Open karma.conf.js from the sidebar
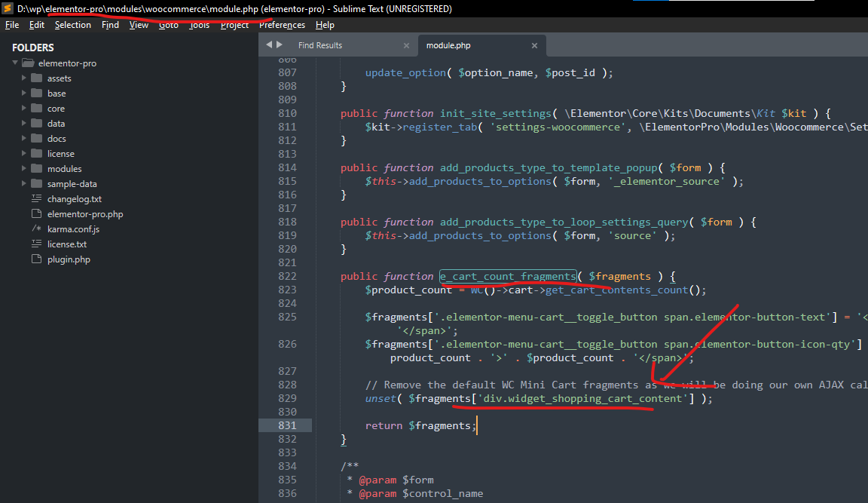This screenshot has width=868, height=503. pyautogui.click(x=73, y=228)
